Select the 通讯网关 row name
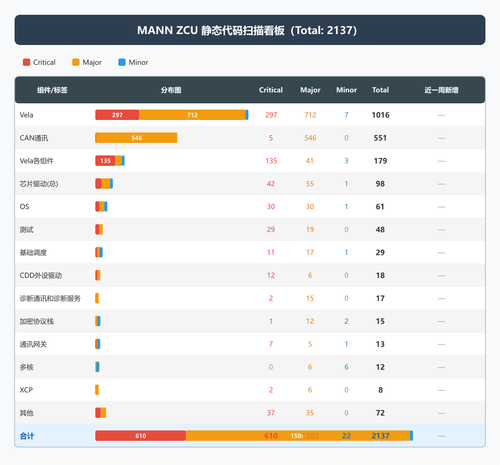The height and width of the screenshot is (465, 500). coord(33,344)
